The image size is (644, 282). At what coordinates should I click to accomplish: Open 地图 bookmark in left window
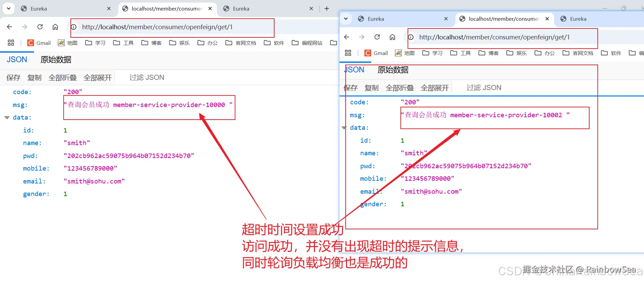tap(68, 43)
